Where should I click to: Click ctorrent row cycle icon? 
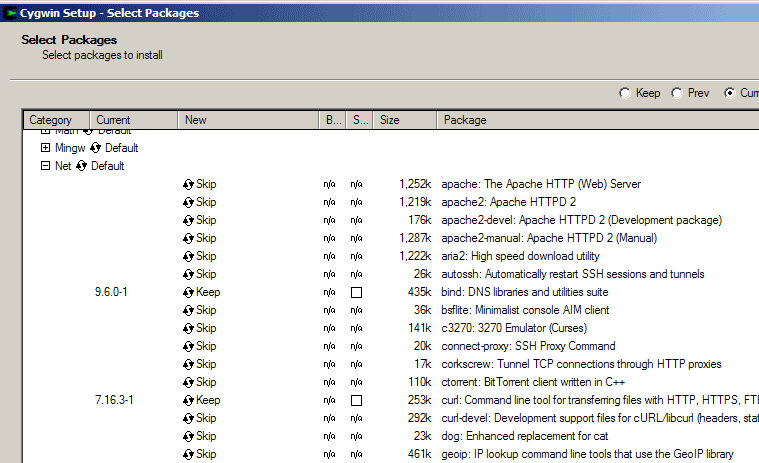point(188,382)
